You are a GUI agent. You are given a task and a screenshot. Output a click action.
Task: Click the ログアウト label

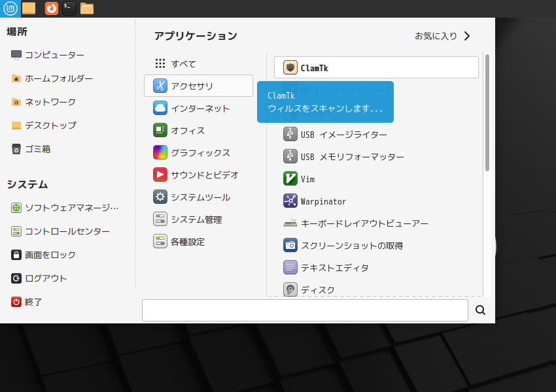click(46, 279)
